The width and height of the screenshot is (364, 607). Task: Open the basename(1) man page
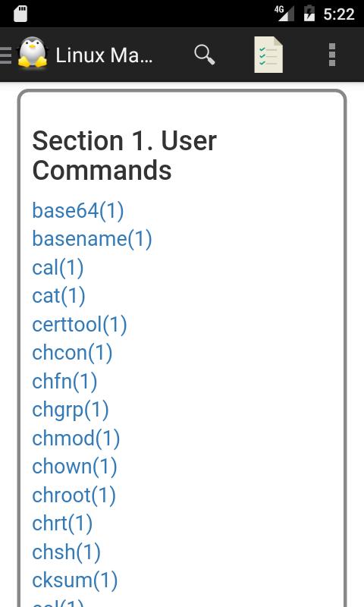pyautogui.click(x=92, y=239)
